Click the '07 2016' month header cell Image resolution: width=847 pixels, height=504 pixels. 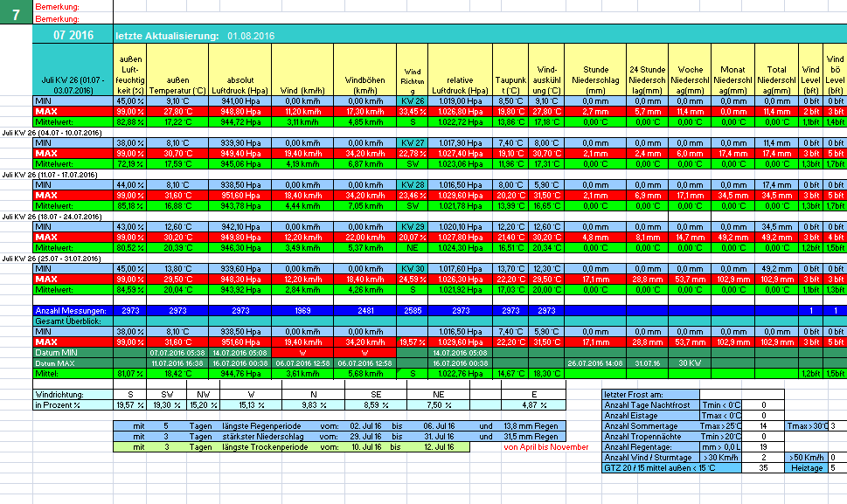[x=73, y=35]
